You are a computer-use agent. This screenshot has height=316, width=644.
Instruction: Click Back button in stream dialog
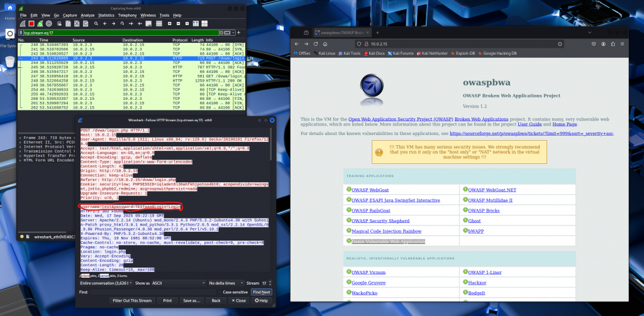(x=216, y=300)
